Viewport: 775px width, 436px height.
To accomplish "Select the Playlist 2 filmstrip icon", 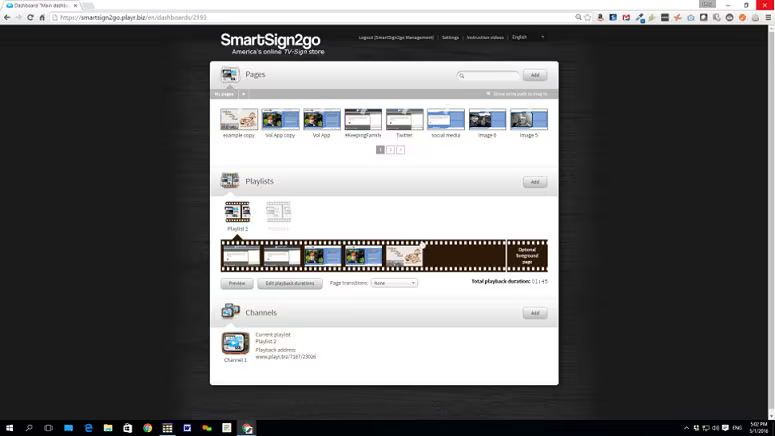I will click(237, 212).
